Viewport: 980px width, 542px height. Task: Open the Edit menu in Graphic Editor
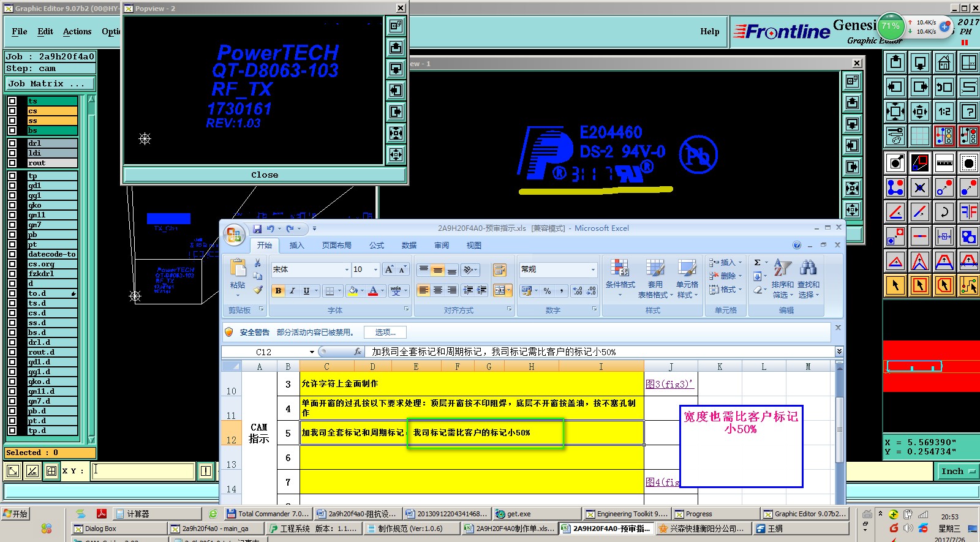point(45,31)
